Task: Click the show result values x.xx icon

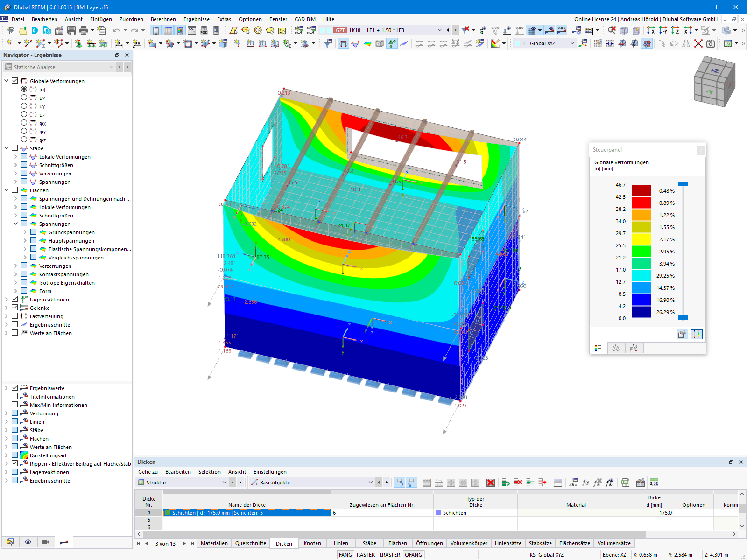Action: tap(562, 30)
